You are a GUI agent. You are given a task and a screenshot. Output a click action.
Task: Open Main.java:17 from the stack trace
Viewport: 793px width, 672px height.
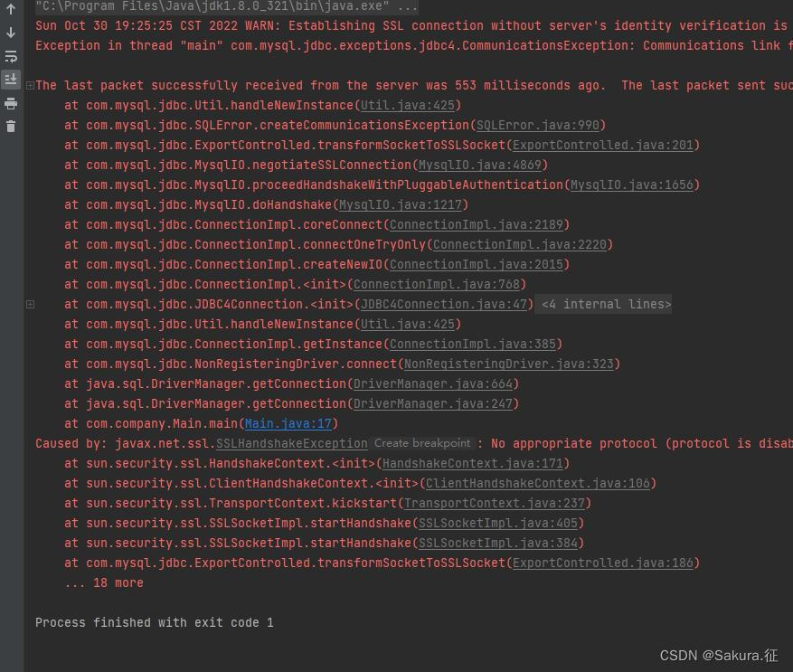pos(288,423)
